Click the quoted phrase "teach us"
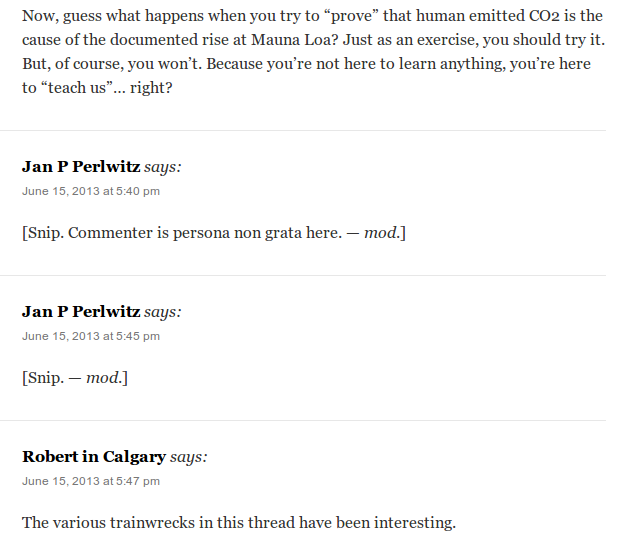The image size is (618, 548). 77,88
